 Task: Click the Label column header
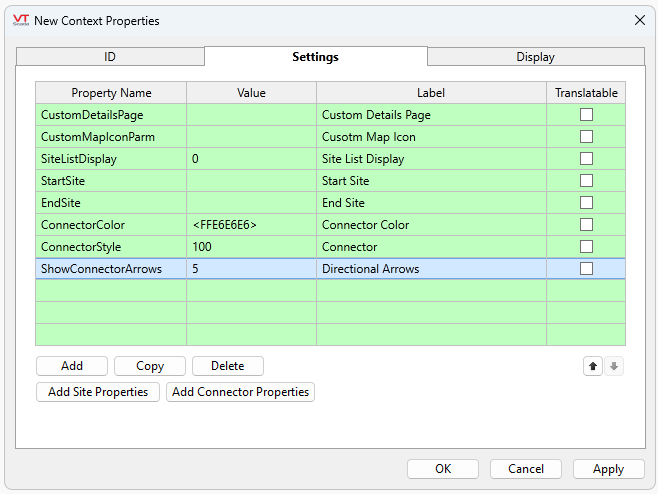(431, 93)
